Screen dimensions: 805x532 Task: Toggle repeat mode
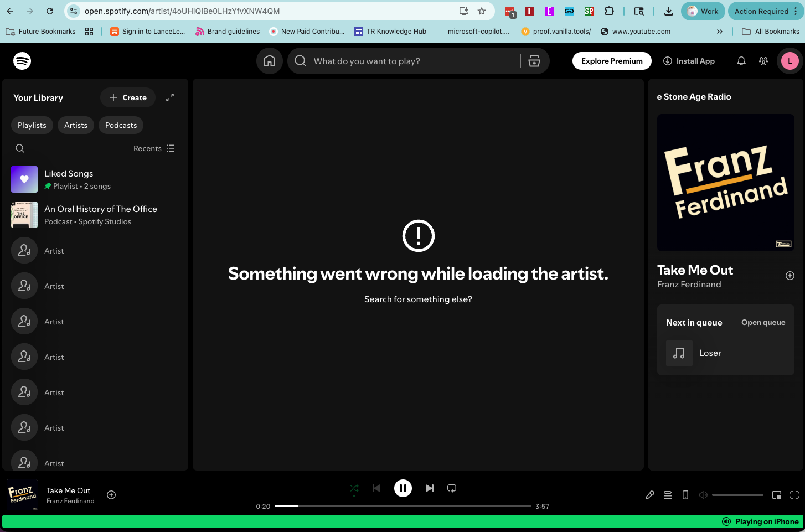pyautogui.click(x=452, y=488)
